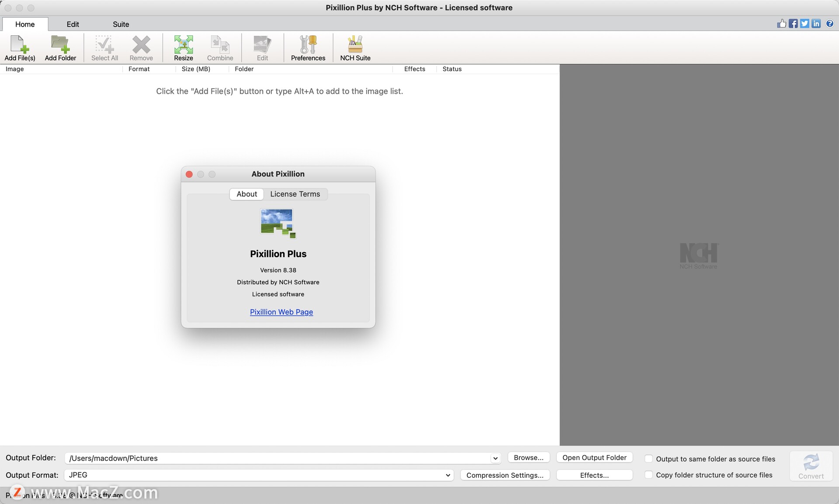Click Open Output Folder button

point(594,457)
